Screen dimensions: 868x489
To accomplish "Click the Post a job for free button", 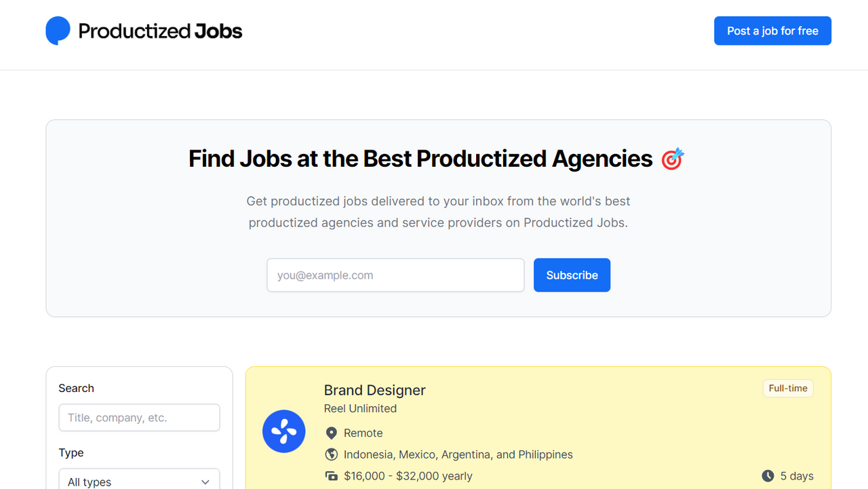I will pyautogui.click(x=772, y=31).
